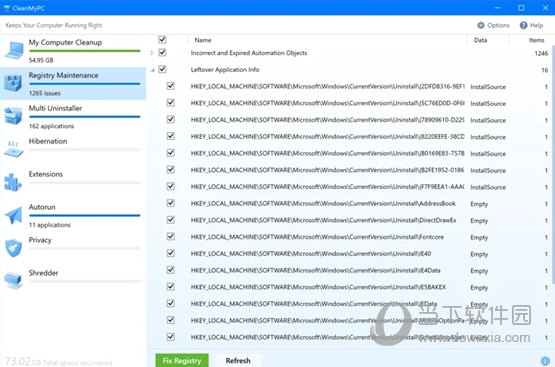Click the '54.95 GB' cleanup size text
555x367 pixels.
(41, 60)
